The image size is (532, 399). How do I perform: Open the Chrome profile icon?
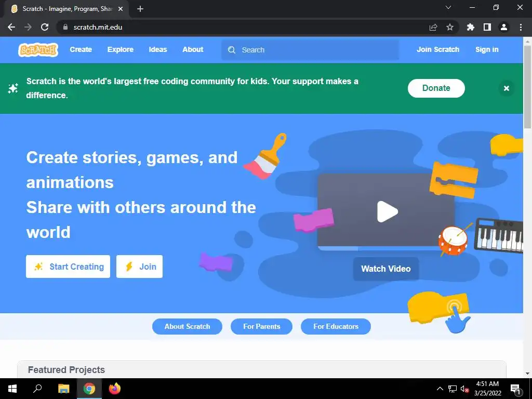[x=504, y=27]
